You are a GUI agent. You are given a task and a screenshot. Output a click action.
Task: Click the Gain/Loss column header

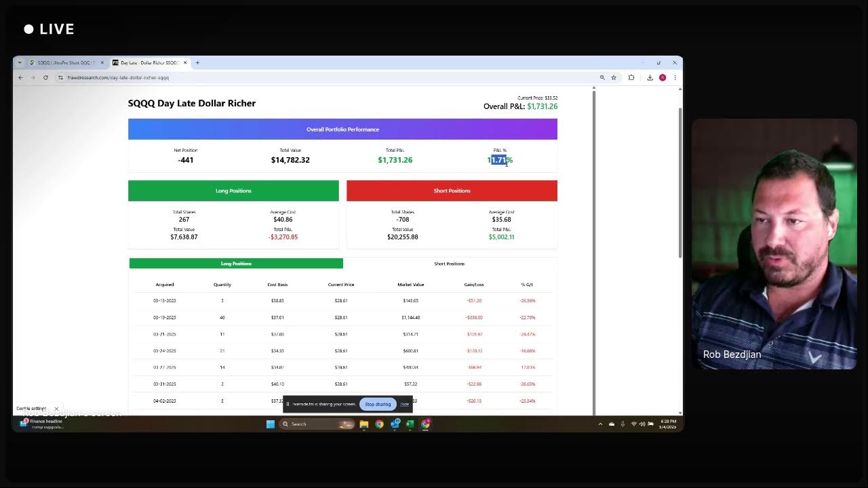point(474,285)
